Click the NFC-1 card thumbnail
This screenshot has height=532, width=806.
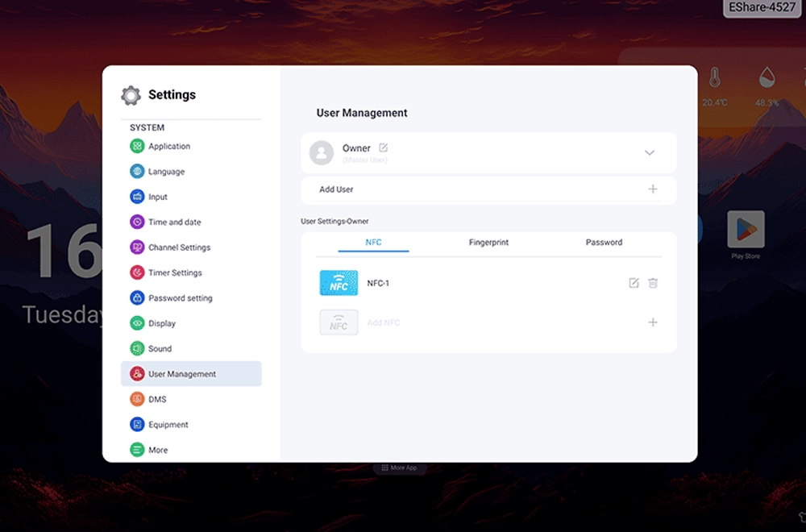(x=339, y=283)
